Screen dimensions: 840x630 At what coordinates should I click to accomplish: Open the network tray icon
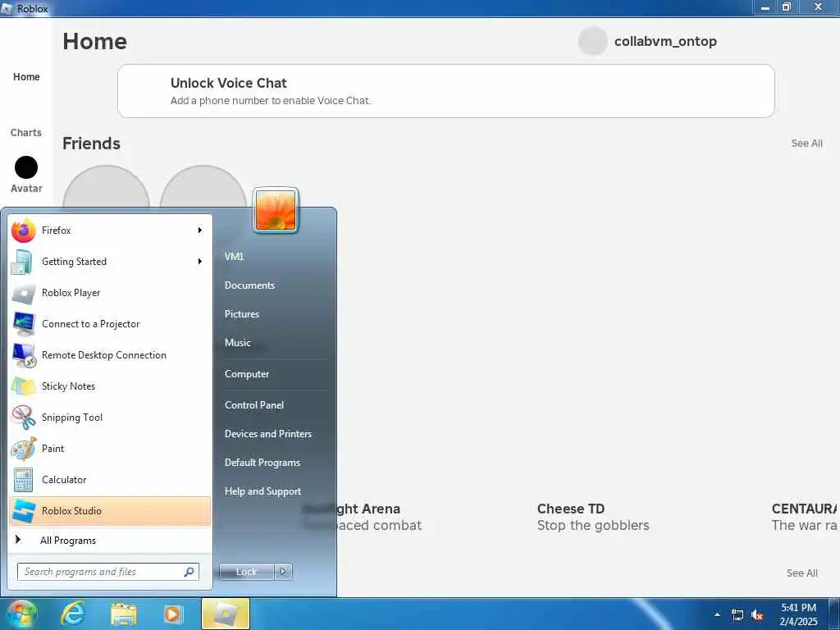tap(737, 615)
